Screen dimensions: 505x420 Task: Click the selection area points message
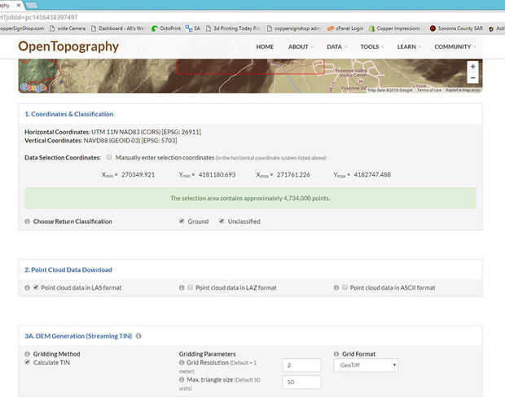click(x=250, y=199)
